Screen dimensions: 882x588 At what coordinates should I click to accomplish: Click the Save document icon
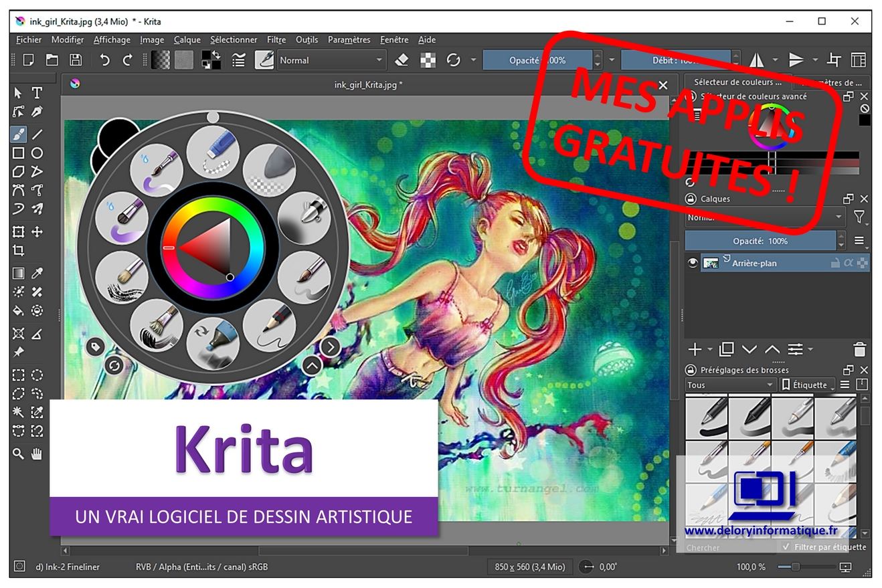click(x=76, y=60)
